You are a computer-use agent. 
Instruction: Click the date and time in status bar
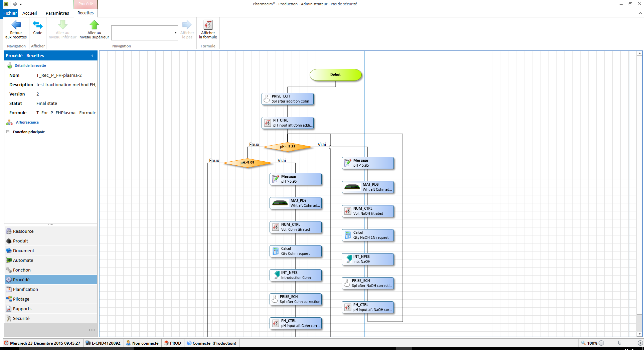pyautogui.click(x=42, y=343)
